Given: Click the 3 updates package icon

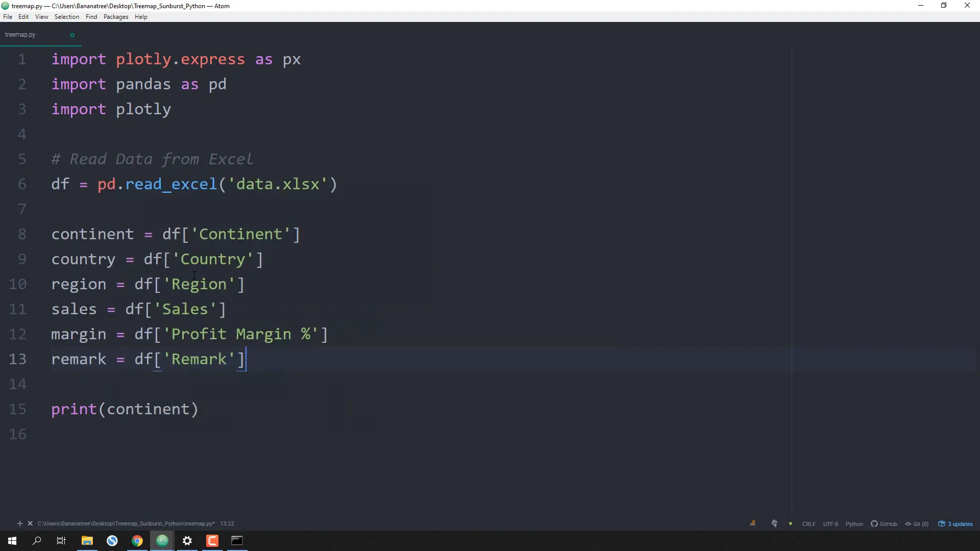Looking at the screenshot, I should tap(955, 524).
